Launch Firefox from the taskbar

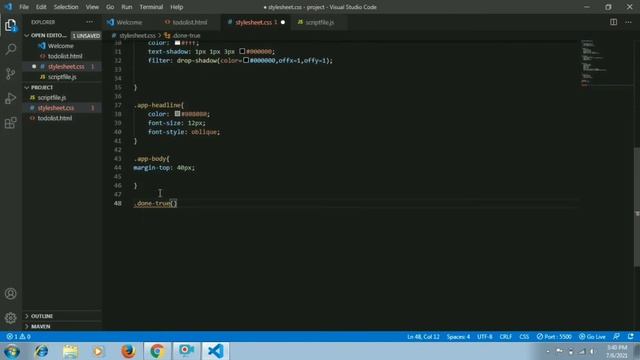(128, 351)
